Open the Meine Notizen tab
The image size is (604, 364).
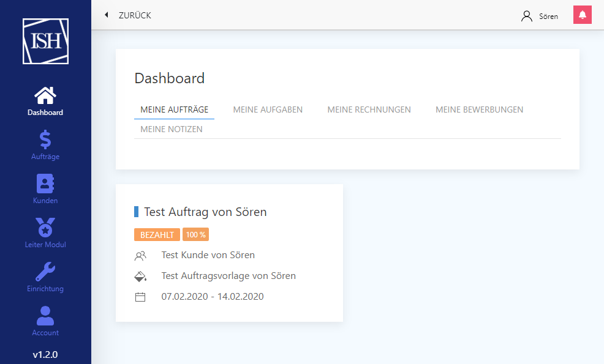point(172,129)
